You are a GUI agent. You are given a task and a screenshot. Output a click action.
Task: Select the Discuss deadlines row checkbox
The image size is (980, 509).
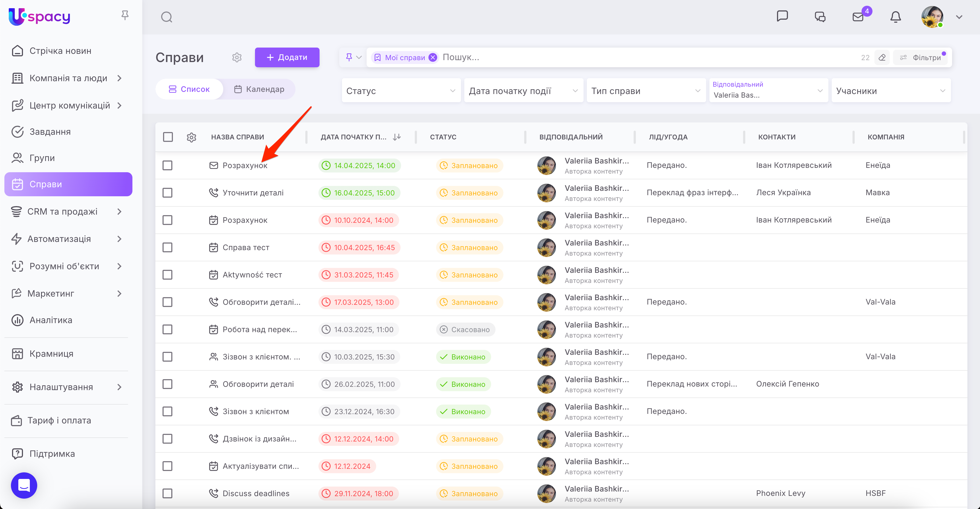167,493
